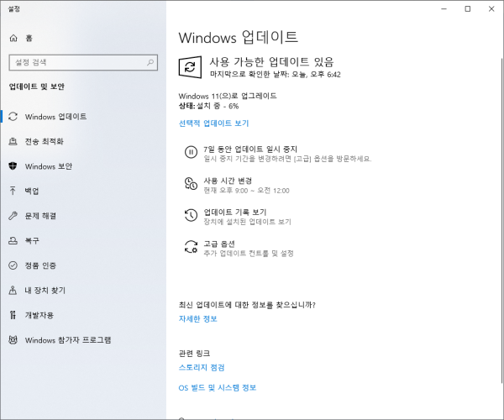Click the 업데이트 및 보안 sidebar heading

point(37,87)
